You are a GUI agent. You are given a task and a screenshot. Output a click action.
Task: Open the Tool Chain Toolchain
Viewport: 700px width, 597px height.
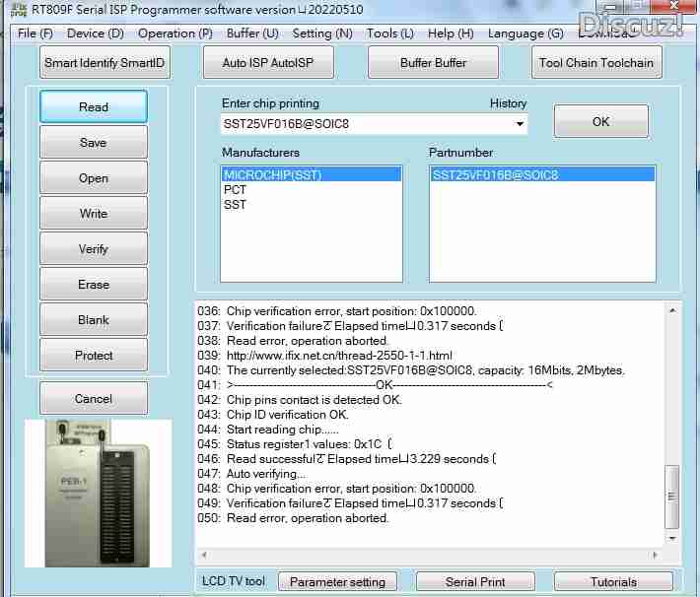tap(596, 63)
